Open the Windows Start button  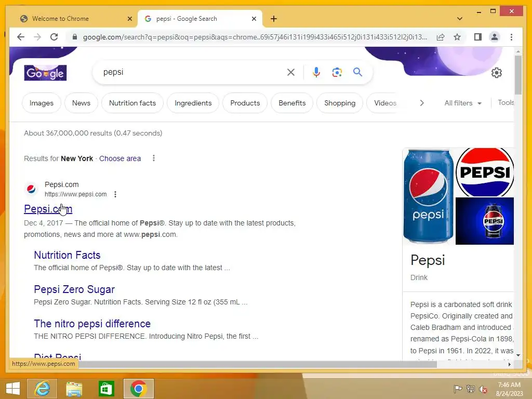pyautogui.click(x=13, y=388)
